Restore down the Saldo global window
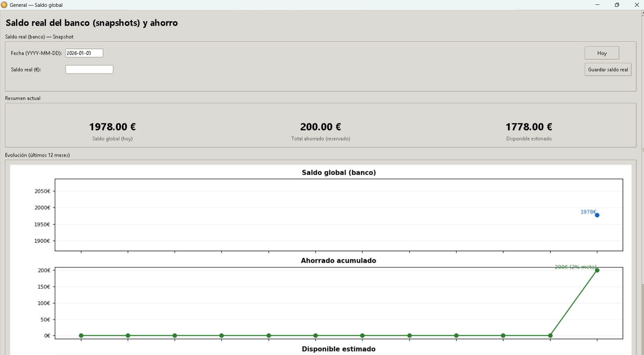 coord(617,5)
